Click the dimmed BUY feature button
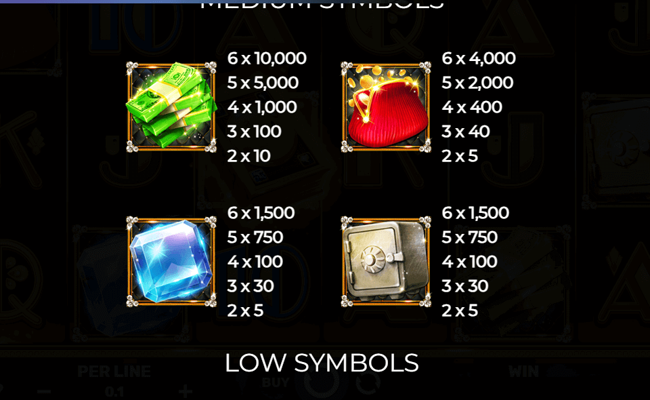The image size is (650, 400). pos(275,383)
